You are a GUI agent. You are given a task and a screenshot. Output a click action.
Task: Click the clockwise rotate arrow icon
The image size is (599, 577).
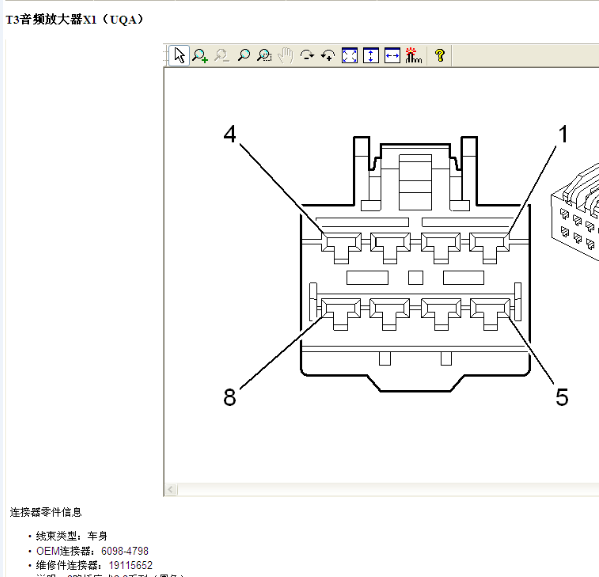click(307, 56)
